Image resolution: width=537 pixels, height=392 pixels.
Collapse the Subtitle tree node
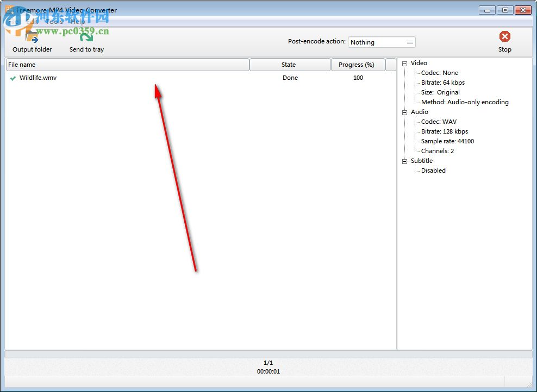click(404, 161)
